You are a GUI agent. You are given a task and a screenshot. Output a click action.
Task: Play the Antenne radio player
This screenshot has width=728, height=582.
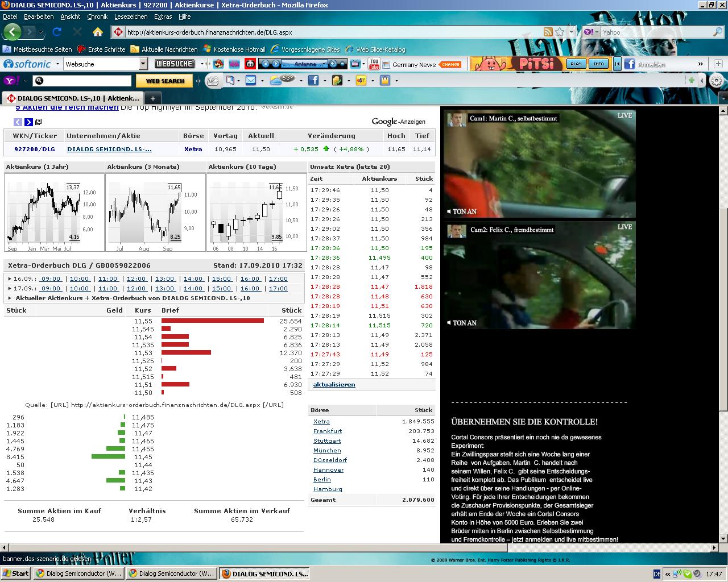coord(275,64)
